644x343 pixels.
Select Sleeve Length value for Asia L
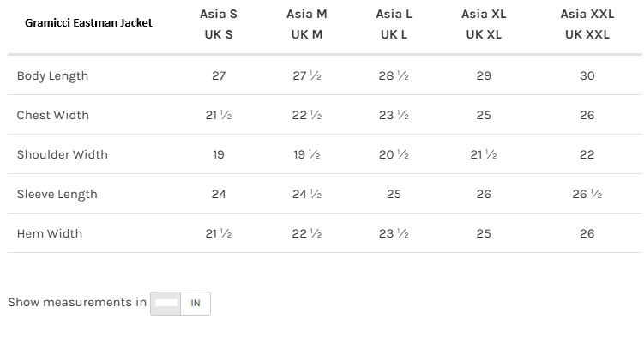coord(394,194)
